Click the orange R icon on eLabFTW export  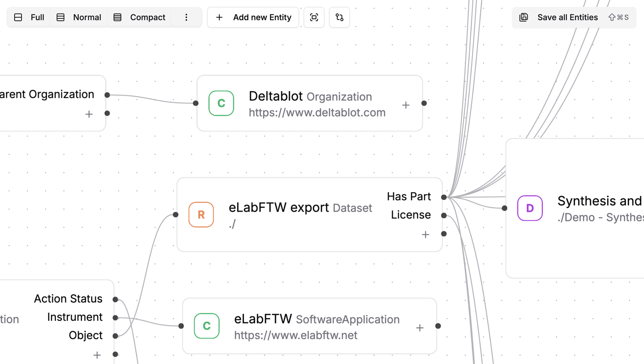tap(201, 214)
